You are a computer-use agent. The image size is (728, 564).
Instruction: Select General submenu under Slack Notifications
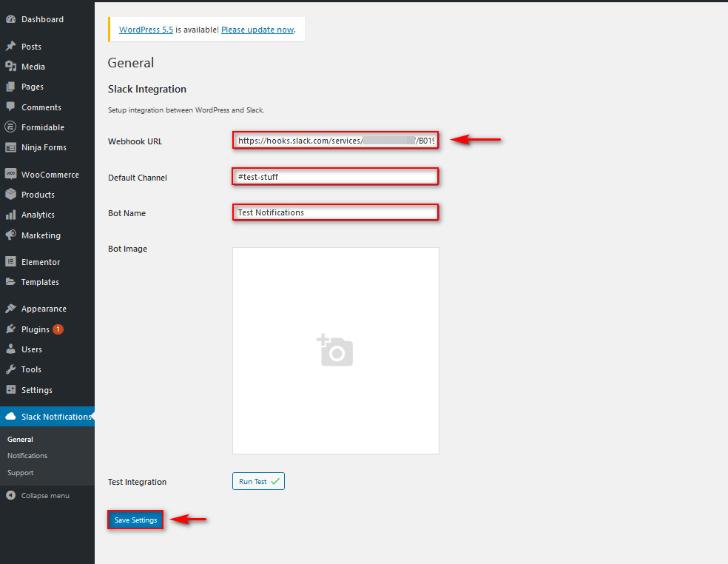pos(20,439)
